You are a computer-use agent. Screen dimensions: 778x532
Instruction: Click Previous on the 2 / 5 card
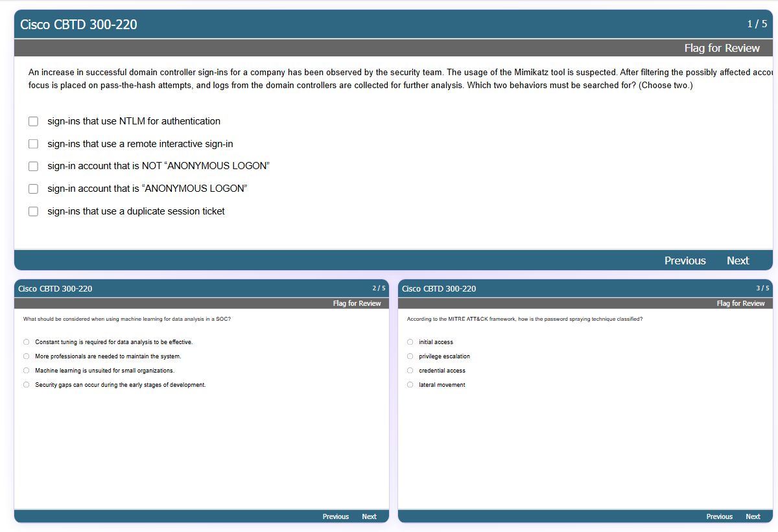336,516
